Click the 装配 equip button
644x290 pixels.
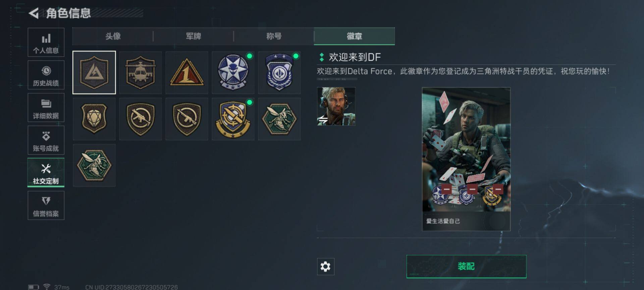466,267
